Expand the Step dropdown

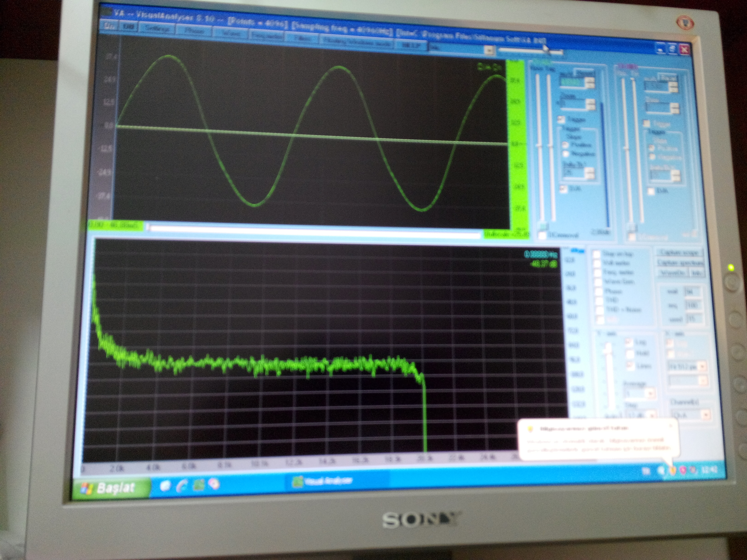tap(652, 415)
